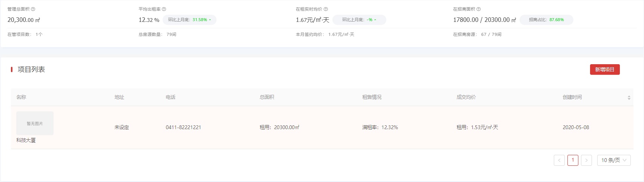Click the 暂无图片 project thumbnail
The height and width of the screenshot is (182, 644).
35,123
